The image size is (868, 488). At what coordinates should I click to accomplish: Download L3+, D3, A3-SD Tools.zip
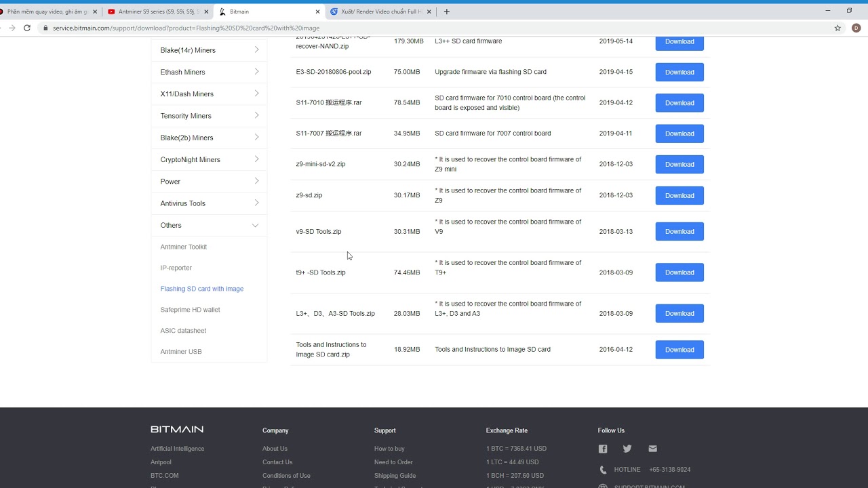[679, 313]
